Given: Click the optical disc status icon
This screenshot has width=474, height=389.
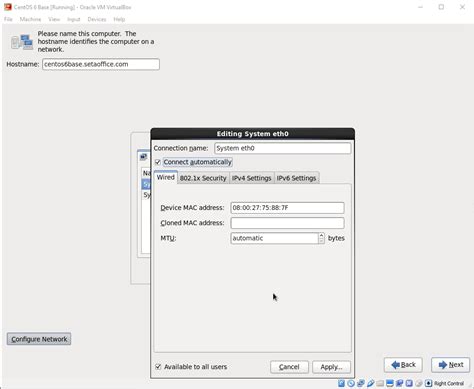Looking at the screenshot, I should pos(351,383).
